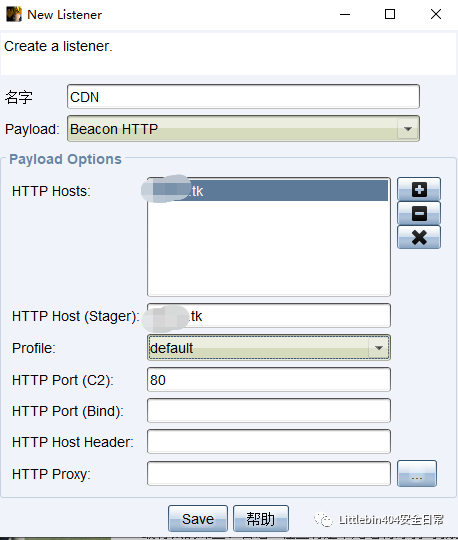Open the Payload dropdown arrow
Image resolution: width=458 pixels, height=540 pixels.
point(408,129)
